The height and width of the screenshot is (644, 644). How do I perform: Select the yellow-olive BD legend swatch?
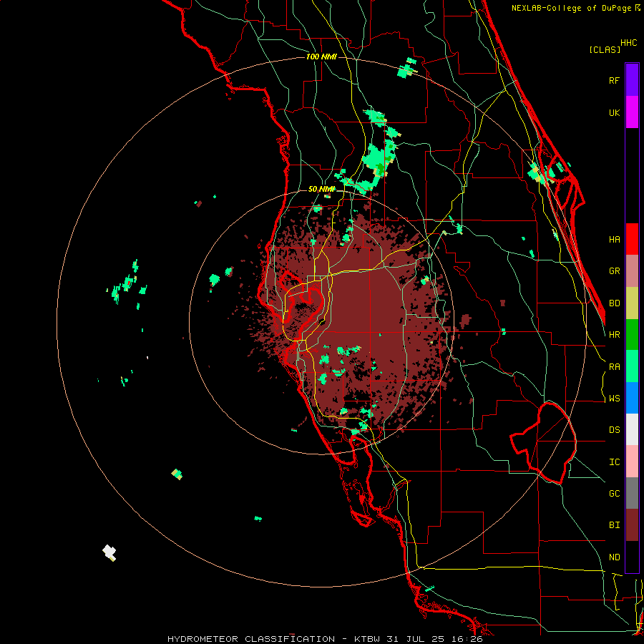pyautogui.click(x=632, y=303)
